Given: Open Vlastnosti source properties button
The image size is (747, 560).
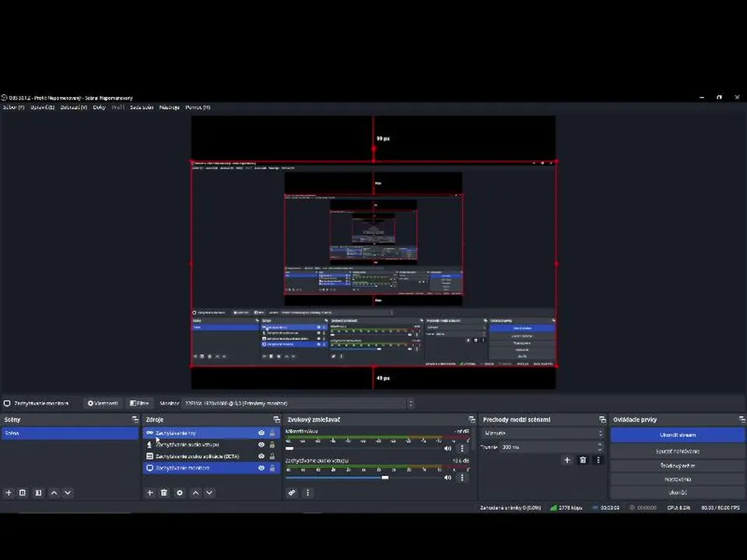Looking at the screenshot, I should point(103,404).
